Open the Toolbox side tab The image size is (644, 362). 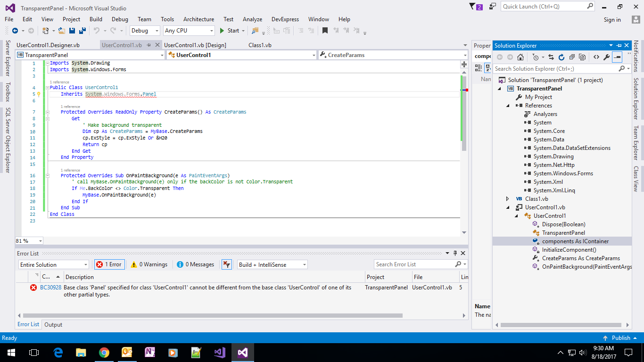tap(7, 92)
